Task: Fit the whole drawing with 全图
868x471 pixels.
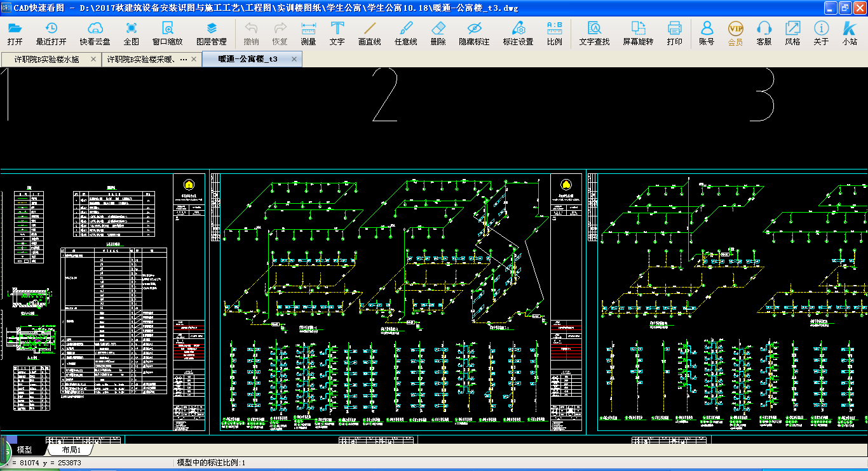Action: point(132,34)
